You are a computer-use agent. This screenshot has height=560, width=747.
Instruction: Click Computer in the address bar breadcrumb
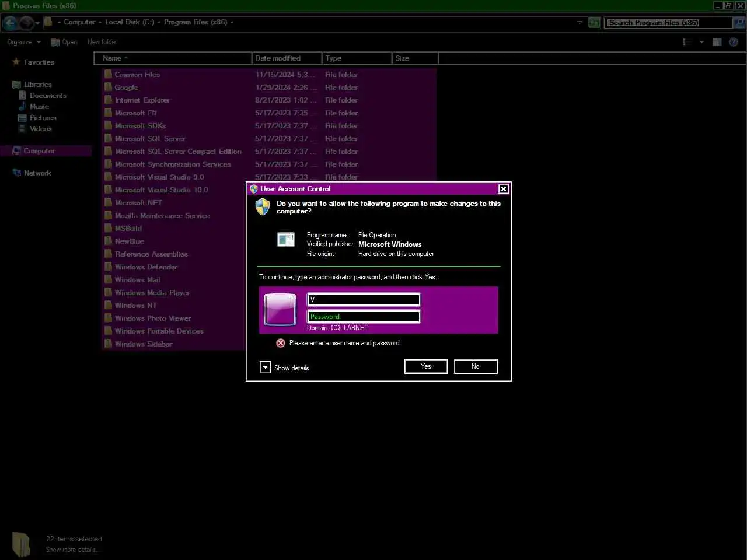(x=79, y=22)
